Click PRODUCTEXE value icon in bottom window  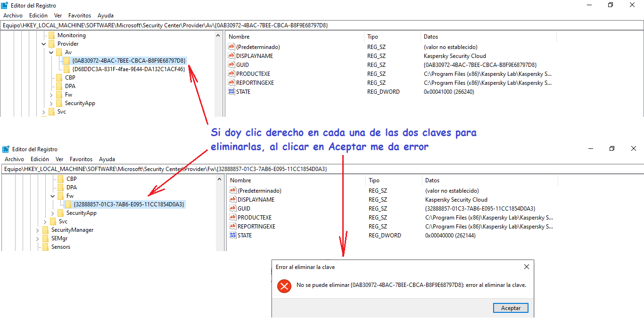pos(232,217)
